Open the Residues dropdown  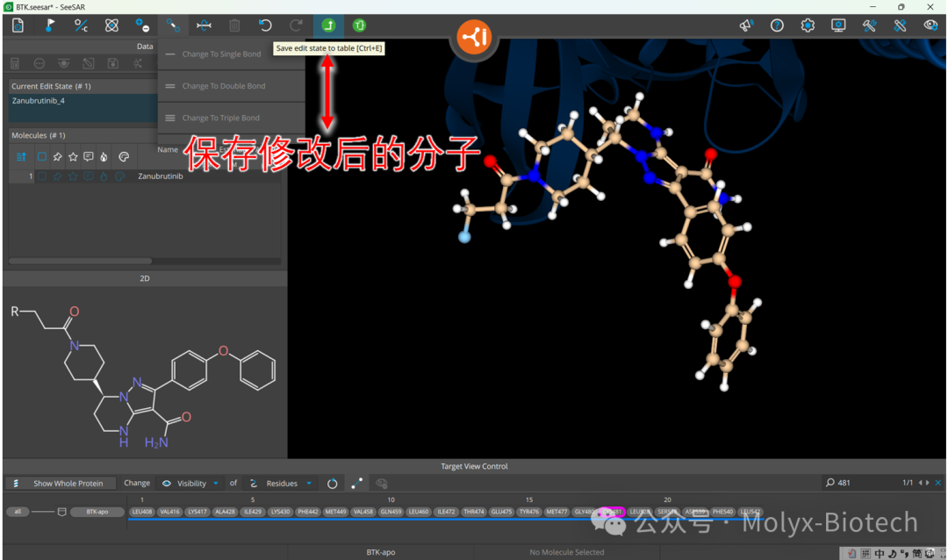279,483
